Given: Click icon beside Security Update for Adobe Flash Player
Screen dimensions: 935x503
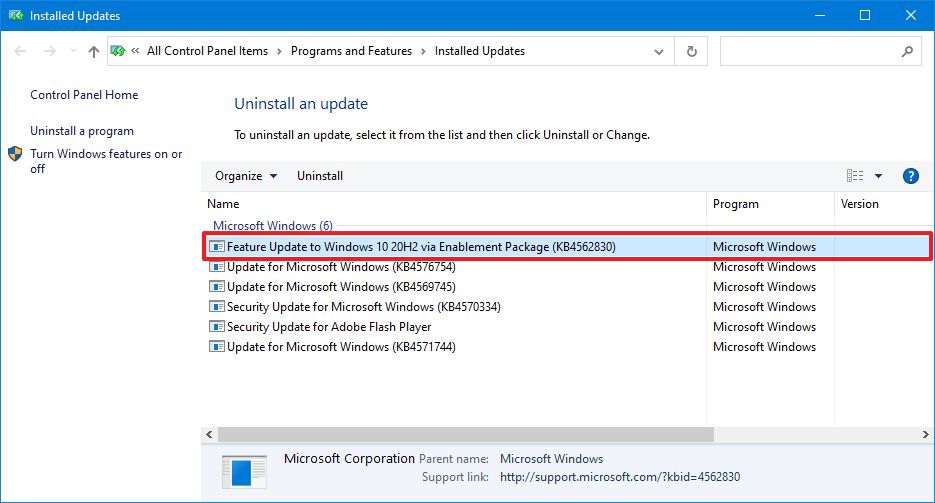Looking at the screenshot, I should tap(217, 327).
